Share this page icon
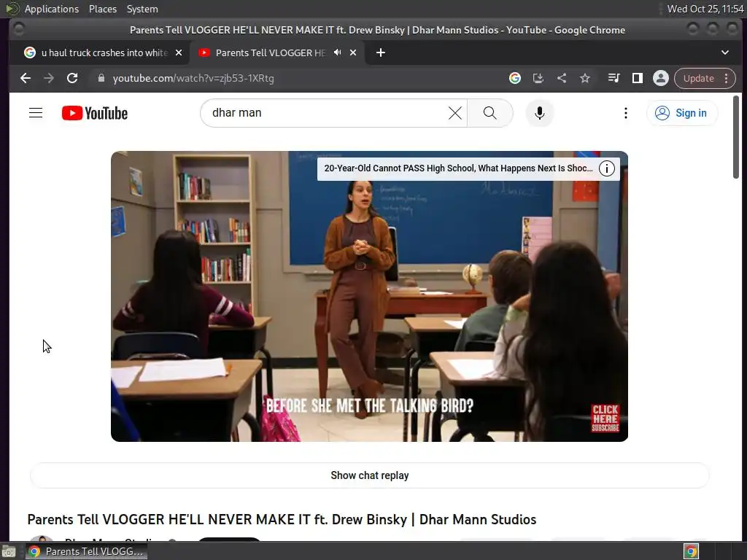The image size is (747, 560). click(x=562, y=78)
